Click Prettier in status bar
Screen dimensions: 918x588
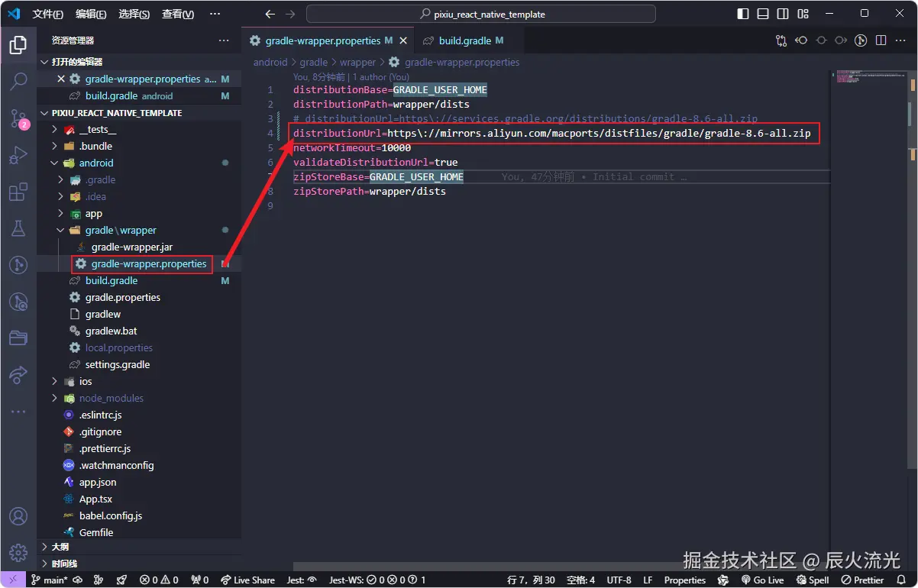click(862, 580)
